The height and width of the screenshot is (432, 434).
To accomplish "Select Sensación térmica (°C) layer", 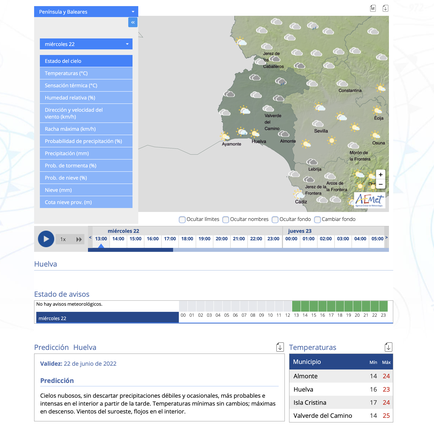I will (86, 86).
